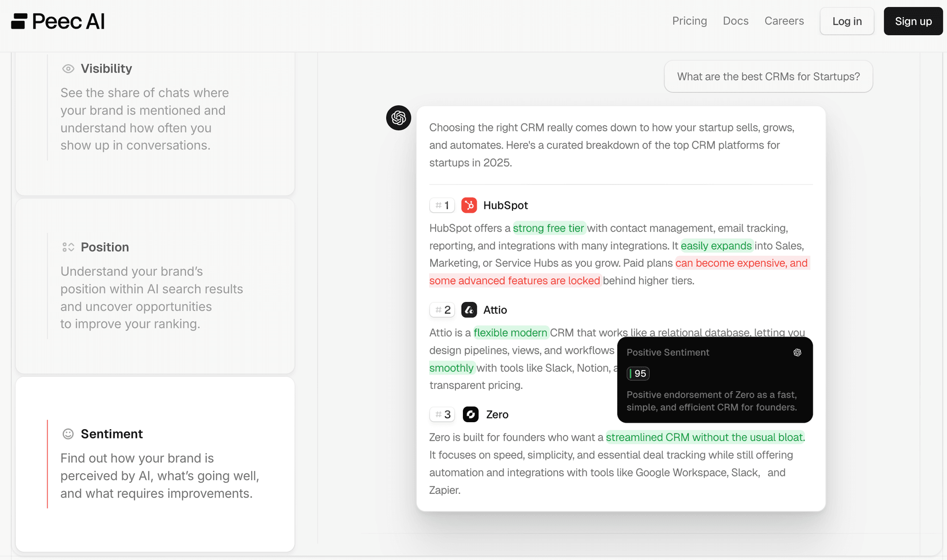Click the Log in button
This screenshot has height=560, width=947.
[847, 21]
